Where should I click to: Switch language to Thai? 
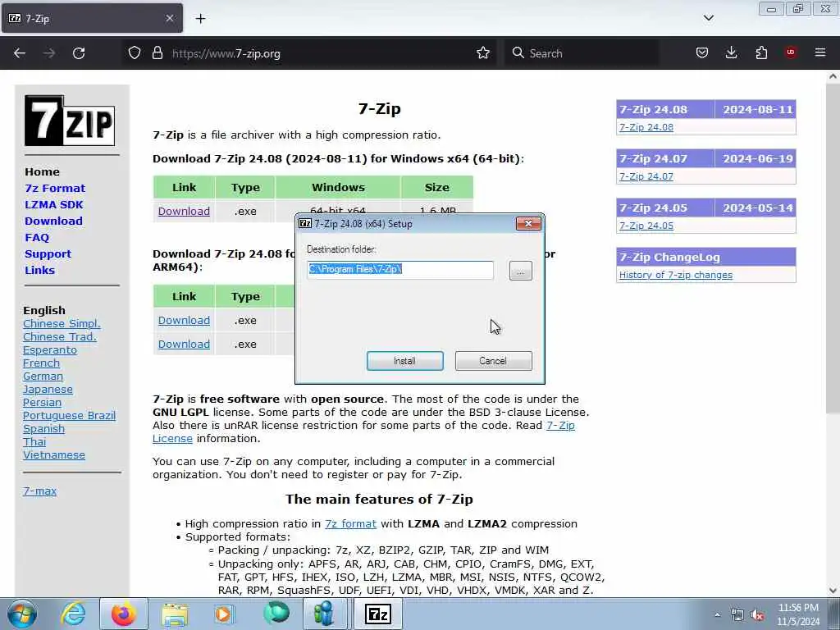(x=34, y=442)
